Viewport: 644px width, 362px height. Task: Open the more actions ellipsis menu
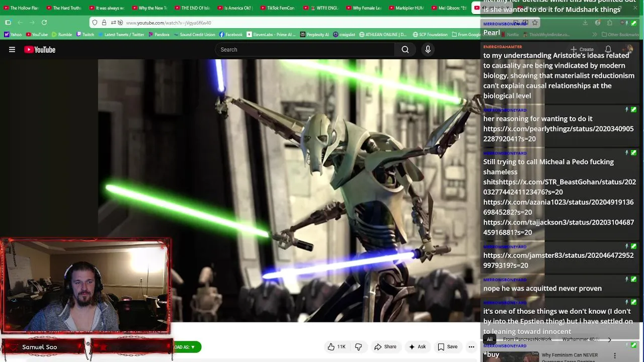point(471,347)
